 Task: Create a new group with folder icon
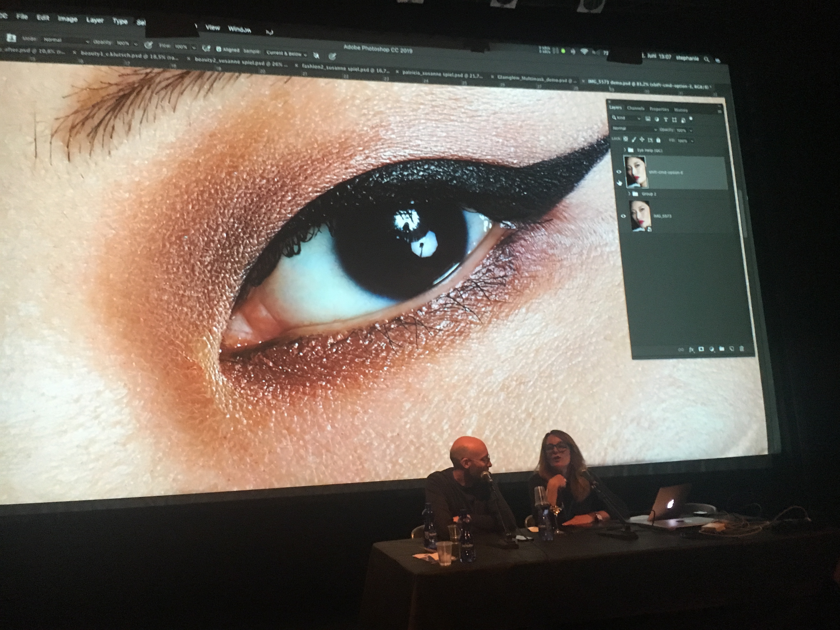point(722,349)
